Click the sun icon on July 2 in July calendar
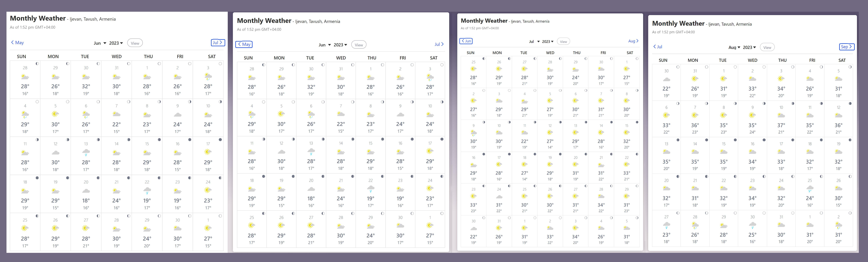The image size is (868, 262). pos(473,101)
